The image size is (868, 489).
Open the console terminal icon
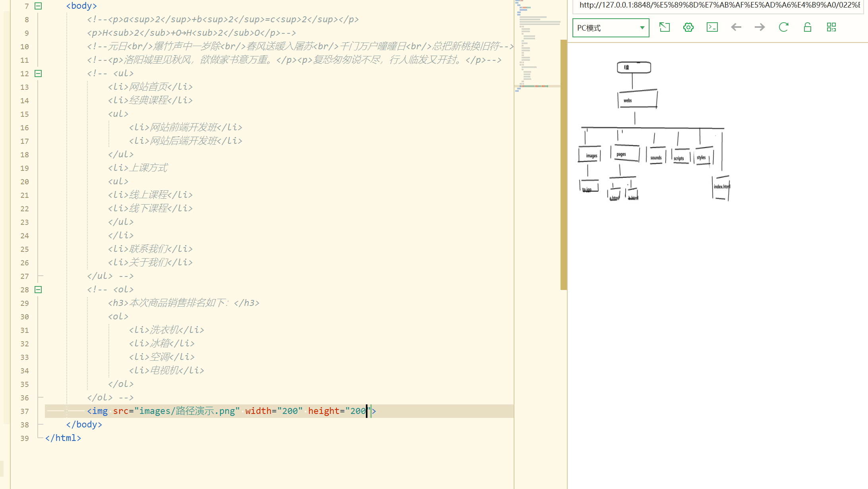(x=712, y=27)
